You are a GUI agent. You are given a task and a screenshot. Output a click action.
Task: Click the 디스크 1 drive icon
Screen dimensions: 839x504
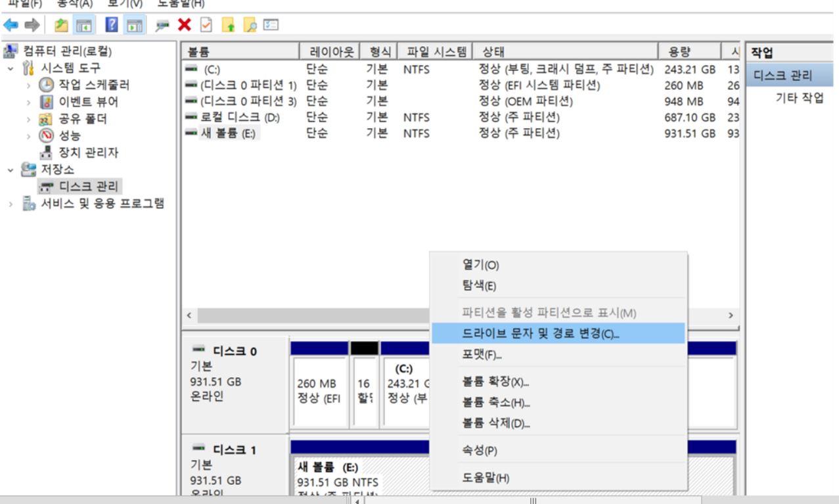tap(198, 449)
